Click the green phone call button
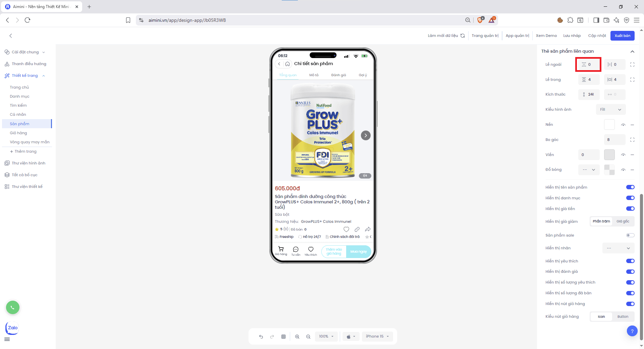Viewport: 644px width, 349px height. [x=13, y=307]
